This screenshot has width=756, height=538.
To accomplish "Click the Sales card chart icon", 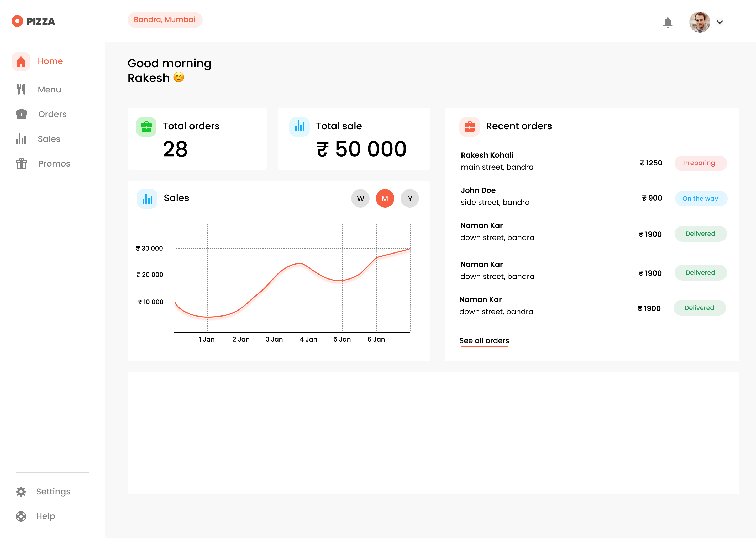I will (147, 199).
